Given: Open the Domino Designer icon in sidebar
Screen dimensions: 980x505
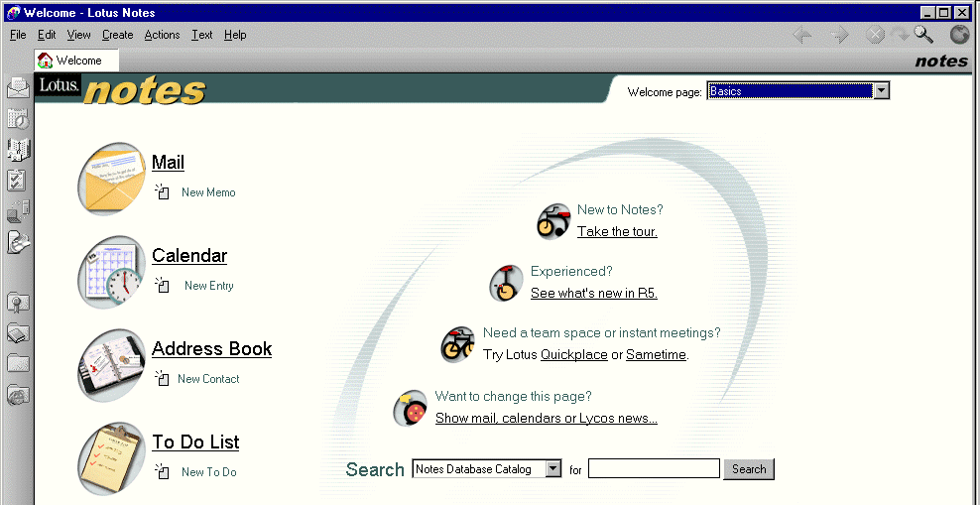Looking at the screenshot, I should (x=18, y=242).
